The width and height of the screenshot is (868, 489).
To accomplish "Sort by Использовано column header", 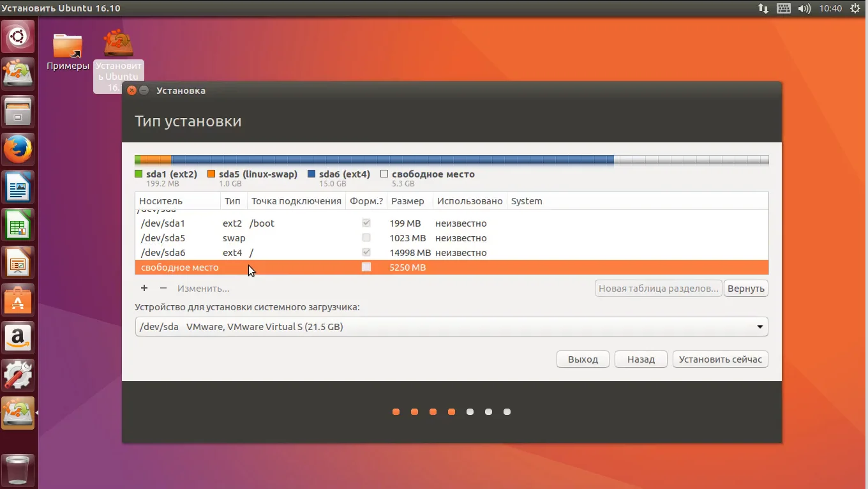I will [470, 201].
